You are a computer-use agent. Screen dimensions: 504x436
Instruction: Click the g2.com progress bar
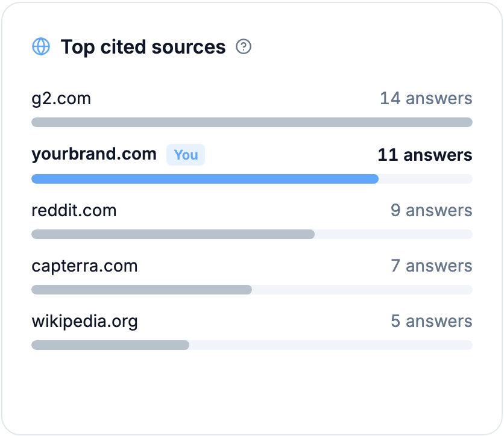251,122
